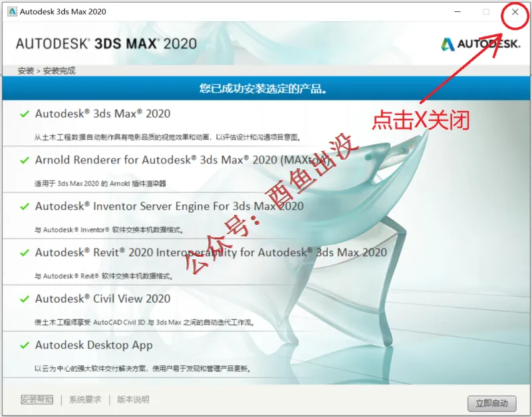
Task: Click the Autodesk logo at top right
Action: point(480,44)
